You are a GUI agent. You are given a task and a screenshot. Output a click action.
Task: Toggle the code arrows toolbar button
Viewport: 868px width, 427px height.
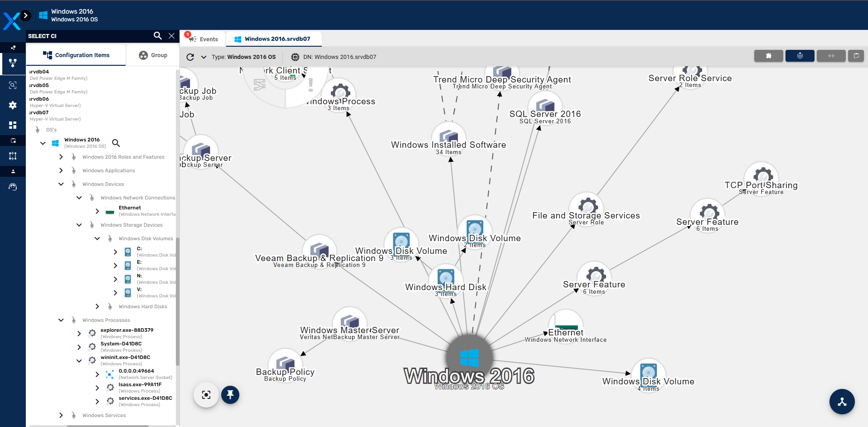tap(831, 56)
